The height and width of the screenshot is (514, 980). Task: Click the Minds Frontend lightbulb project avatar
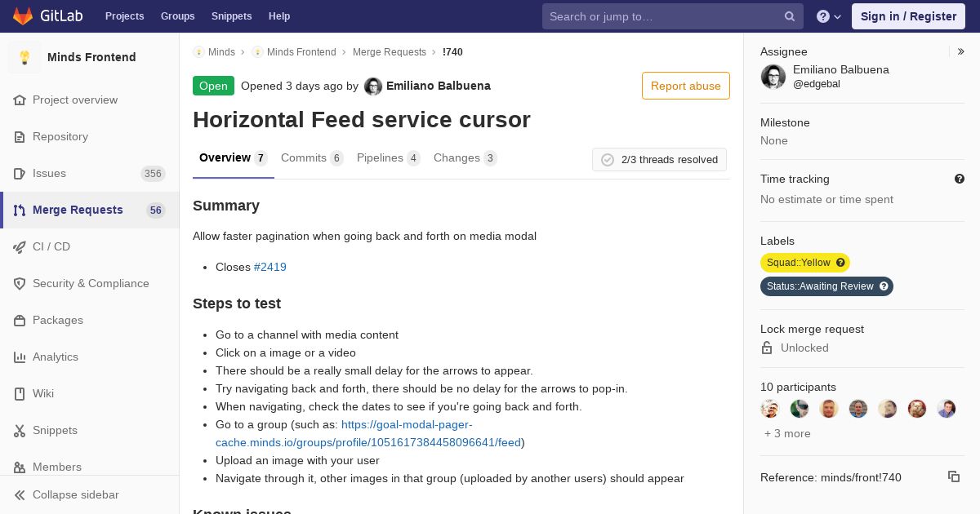tap(24, 57)
